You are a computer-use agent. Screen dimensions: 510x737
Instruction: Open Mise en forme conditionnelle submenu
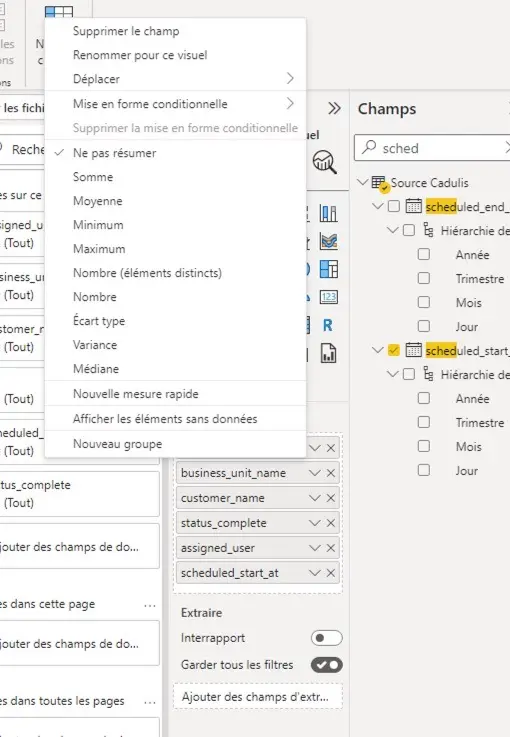coord(175,104)
